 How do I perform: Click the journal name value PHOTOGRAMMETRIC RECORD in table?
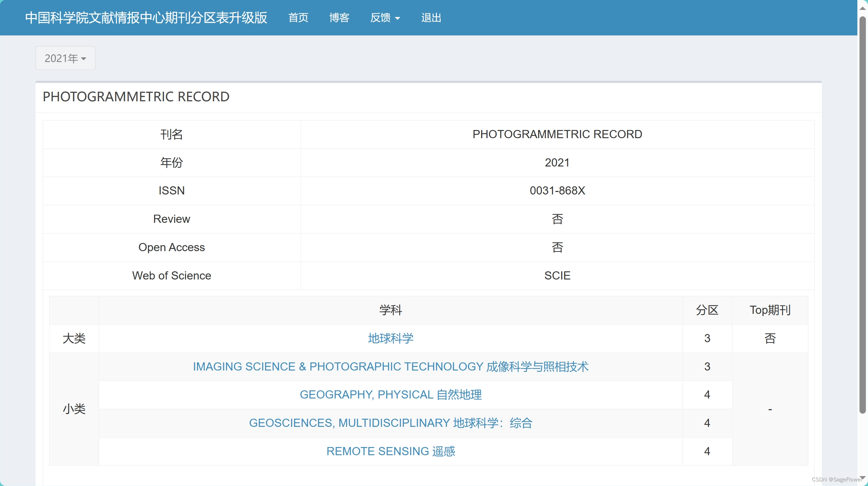coord(557,134)
